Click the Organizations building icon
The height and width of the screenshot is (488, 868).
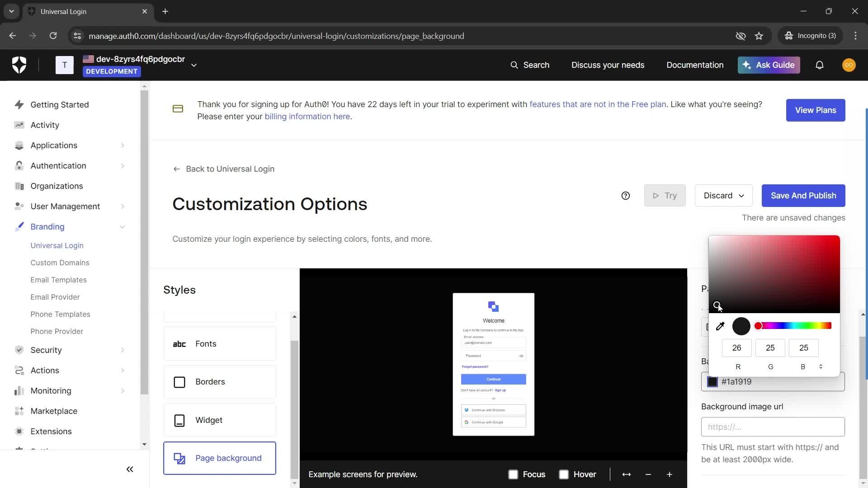(x=19, y=186)
